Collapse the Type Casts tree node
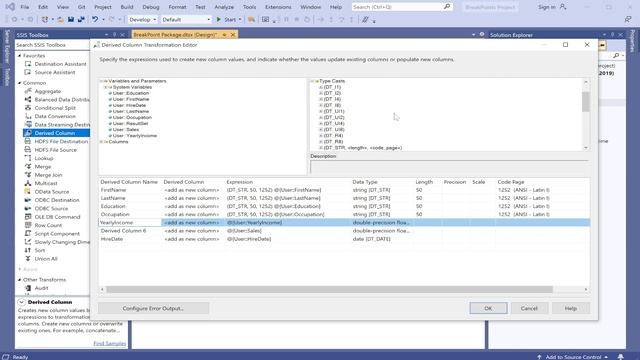The image size is (640, 360). click(312, 81)
